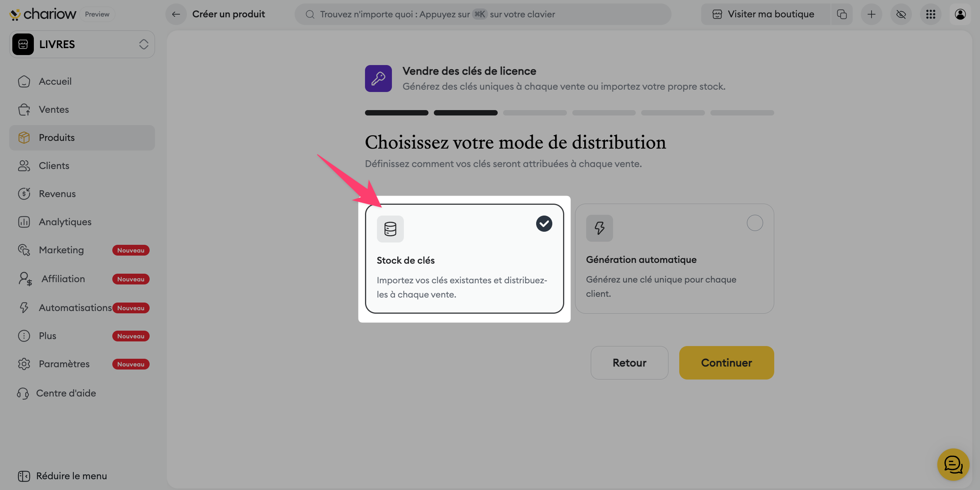Click the purple license key icon
Image resolution: width=980 pixels, height=490 pixels.
pyautogui.click(x=378, y=79)
